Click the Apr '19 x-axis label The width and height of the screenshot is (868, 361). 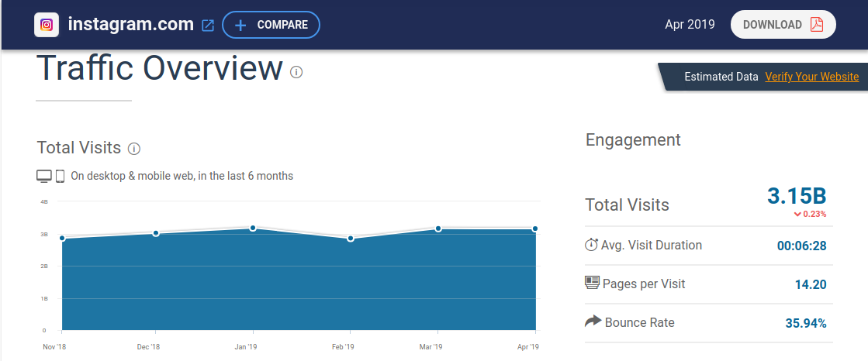(x=528, y=347)
